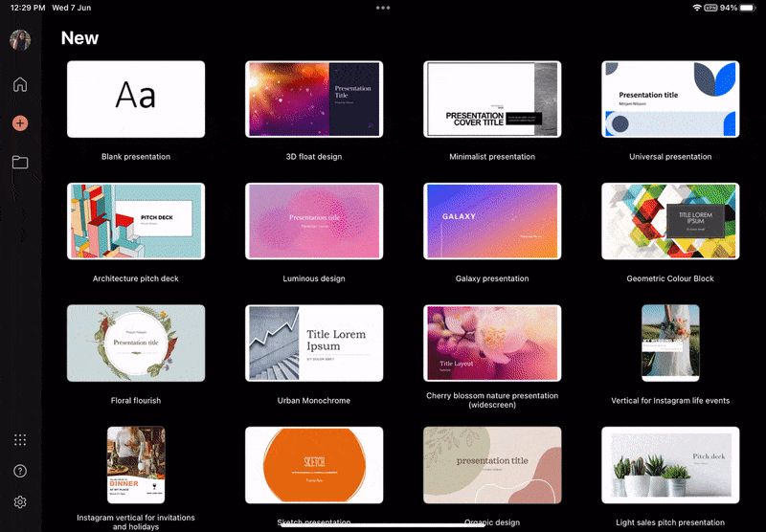This screenshot has width=766, height=532.
Task: Open the Settings gear icon
Action: click(20, 501)
